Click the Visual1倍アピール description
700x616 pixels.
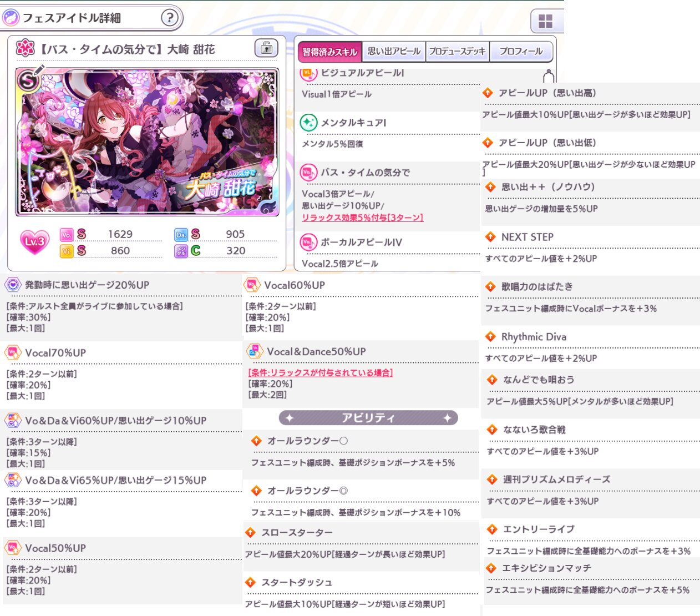tap(337, 94)
